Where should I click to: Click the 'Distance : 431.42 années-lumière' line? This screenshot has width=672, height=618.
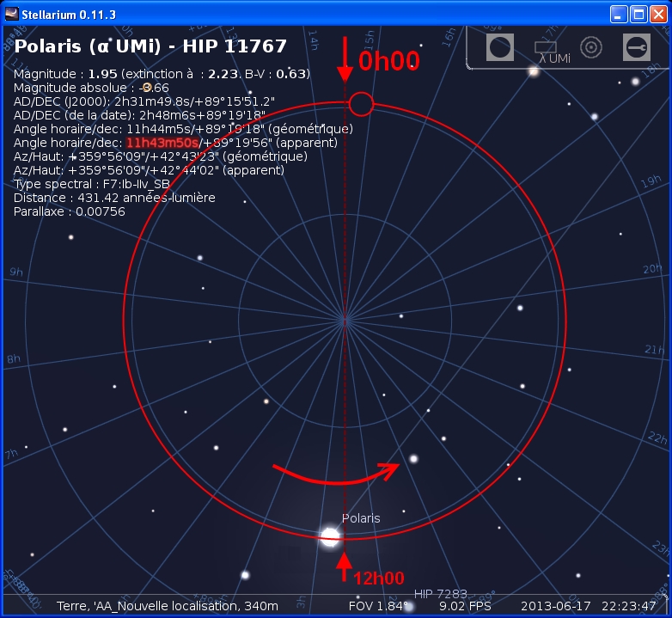click(114, 198)
